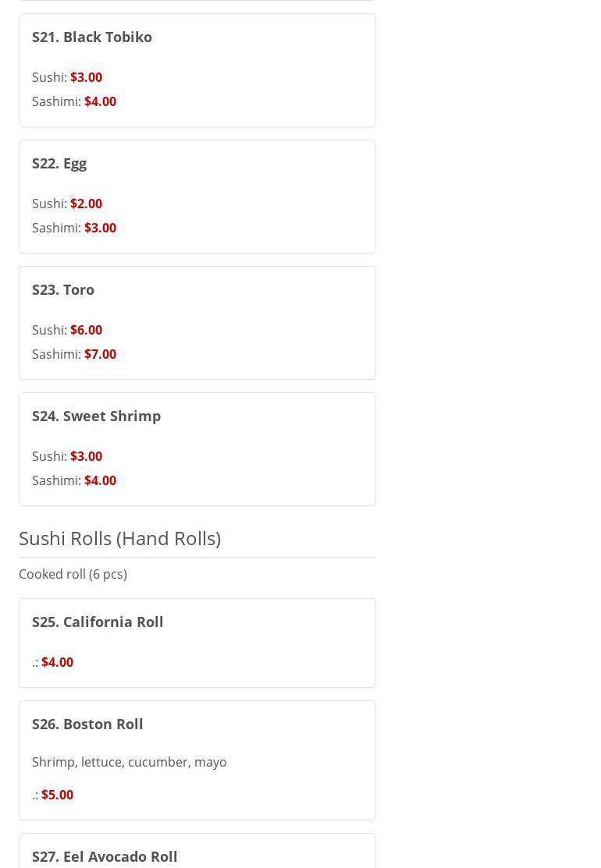Viewport: 601px width, 868px height.
Task: Open the S22. Egg menu item
Action: 59,163
